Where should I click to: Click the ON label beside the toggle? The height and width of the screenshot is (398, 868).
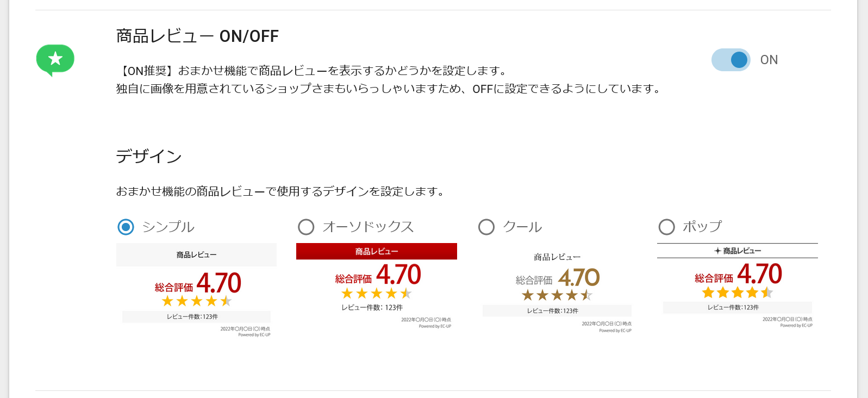tap(769, 60)
